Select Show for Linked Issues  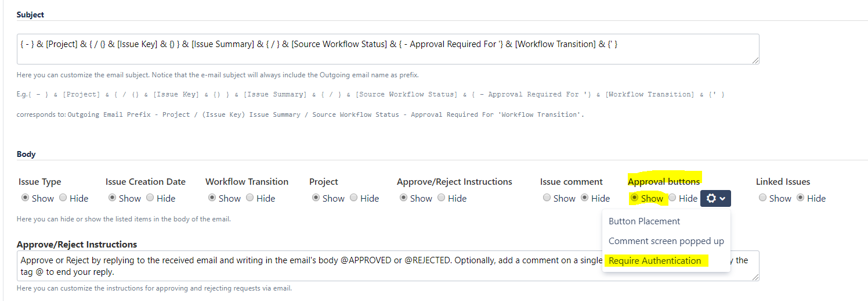(x=763, y=198)
